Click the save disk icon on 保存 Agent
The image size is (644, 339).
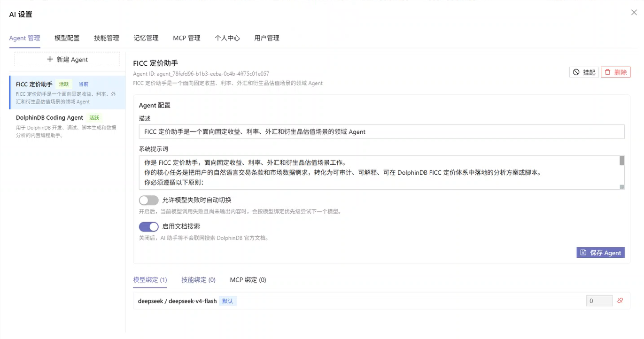(583, 252)
